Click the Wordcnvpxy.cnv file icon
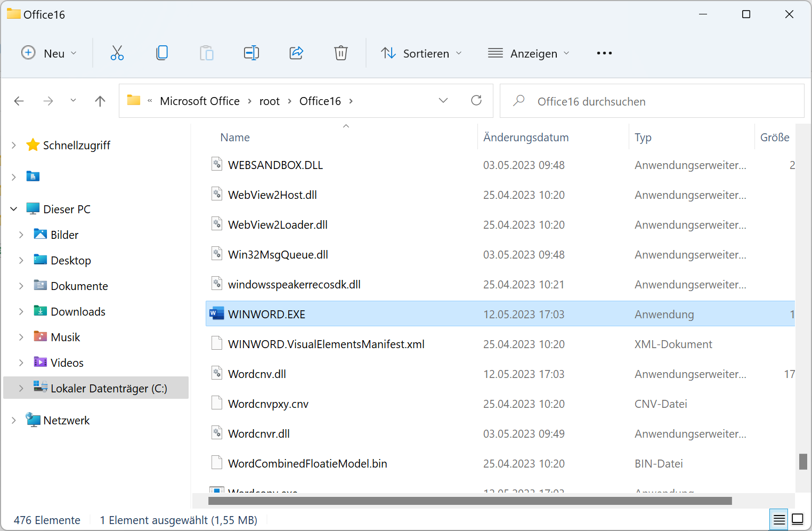This screenshot has width=812, height=531. pos(216,403)
